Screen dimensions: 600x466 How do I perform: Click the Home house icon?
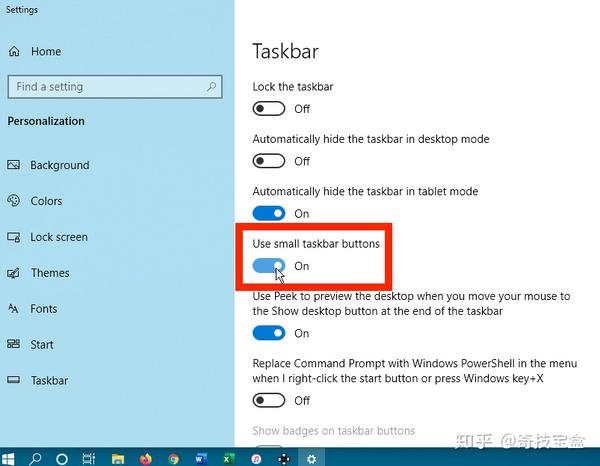(x=14, y=51)
